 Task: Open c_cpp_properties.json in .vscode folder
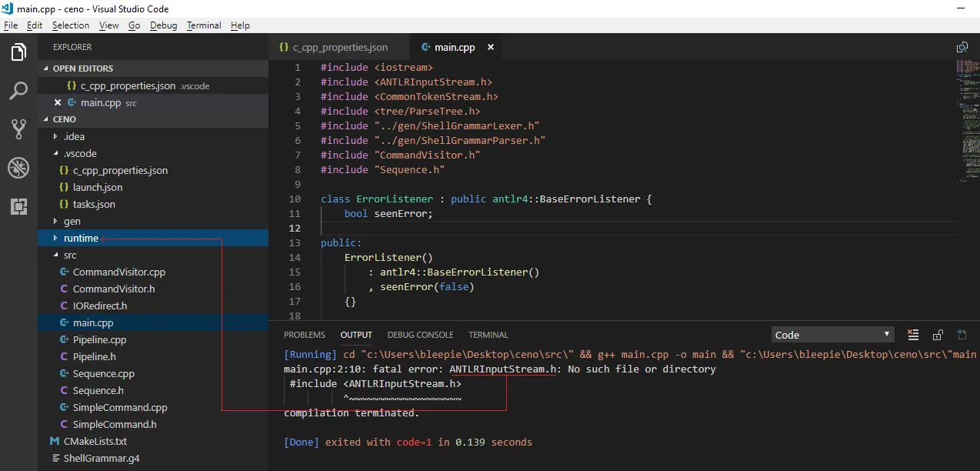tap(153, 170)
